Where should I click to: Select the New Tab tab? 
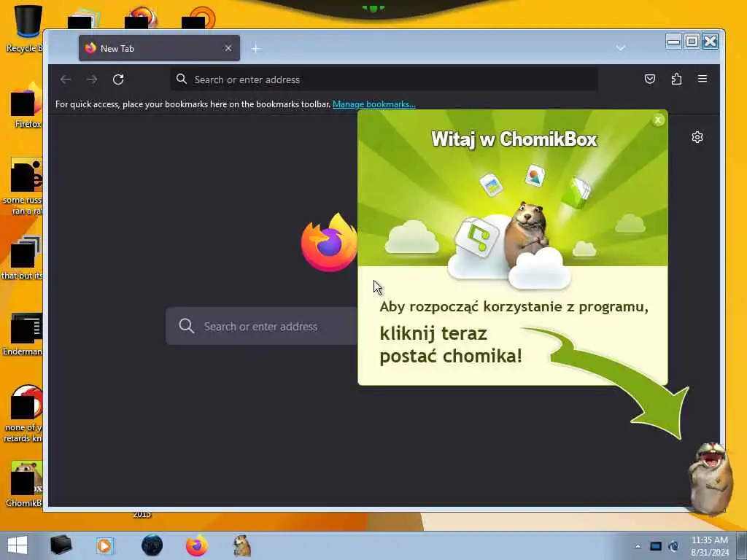click(x=159, y=48)
